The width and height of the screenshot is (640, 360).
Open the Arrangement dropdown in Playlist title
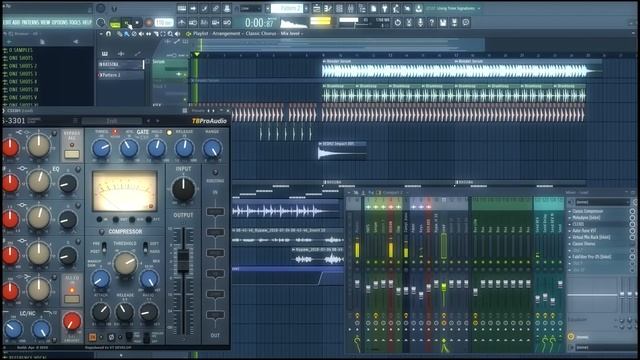pyautogui.click(x=226, y=34)
